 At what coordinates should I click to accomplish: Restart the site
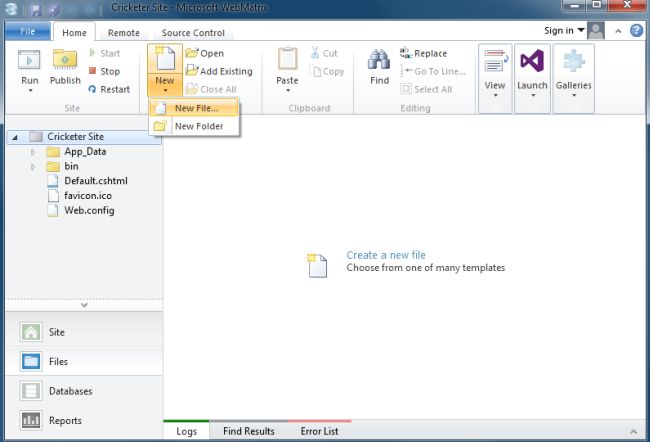click(x=109, y=89)
